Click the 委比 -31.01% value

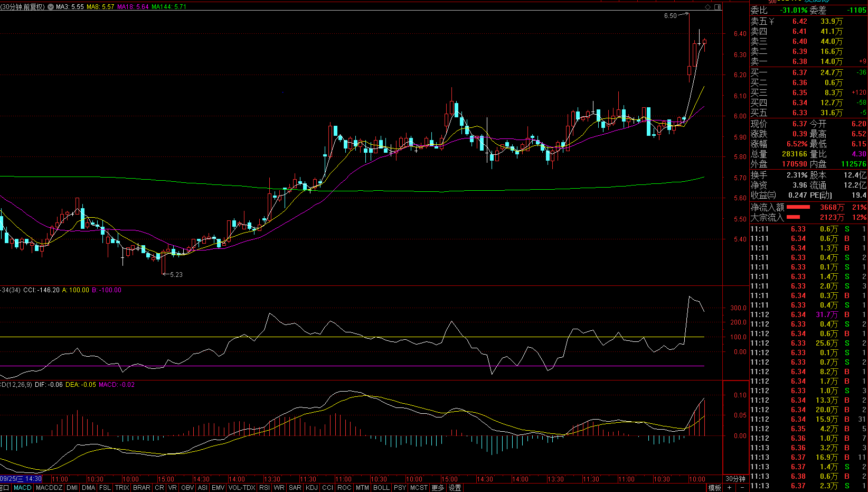pos(794,10)
